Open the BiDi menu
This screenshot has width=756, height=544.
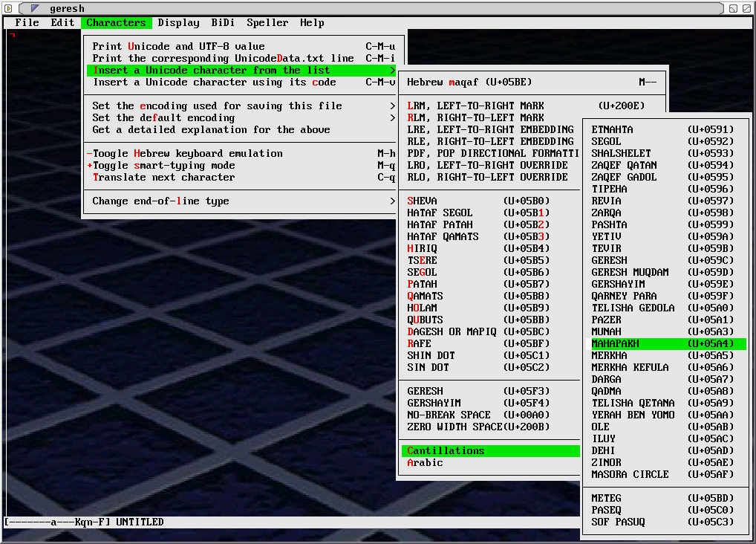[223, 23]
